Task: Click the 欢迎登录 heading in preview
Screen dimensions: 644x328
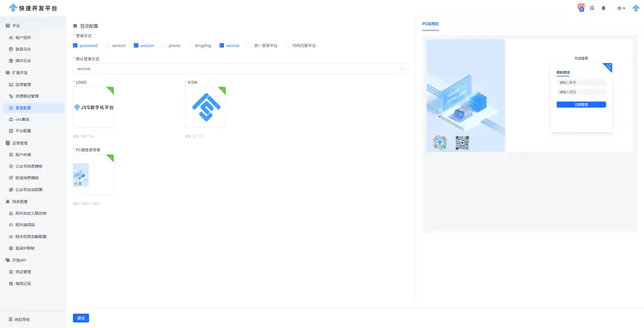Action: (x=581, y=58)
